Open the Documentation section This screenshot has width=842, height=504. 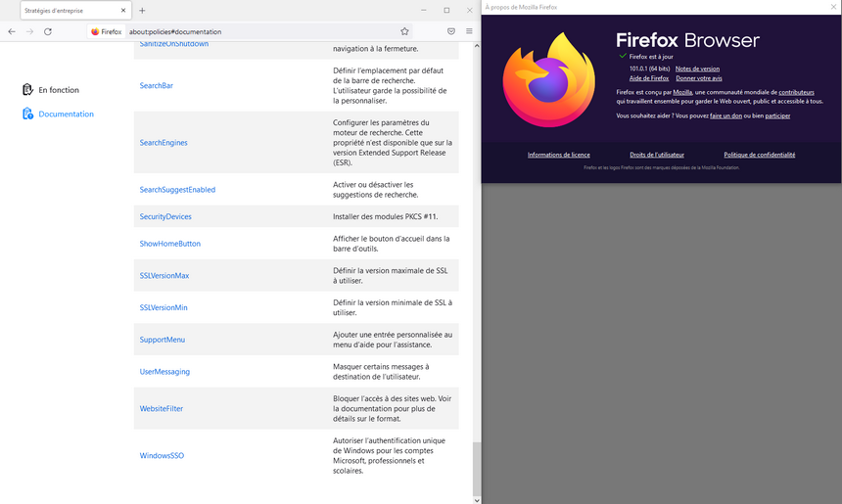coord(66,114)
